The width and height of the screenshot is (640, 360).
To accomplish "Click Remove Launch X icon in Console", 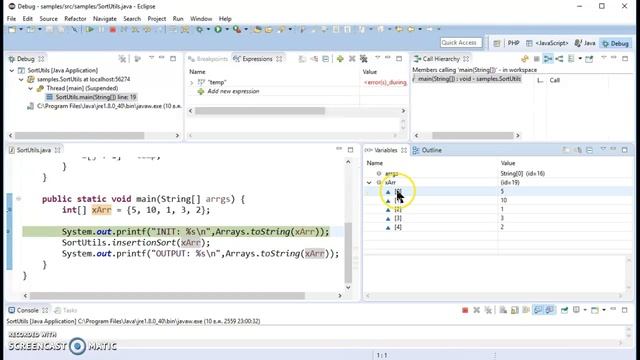I will tap(476, 310).
